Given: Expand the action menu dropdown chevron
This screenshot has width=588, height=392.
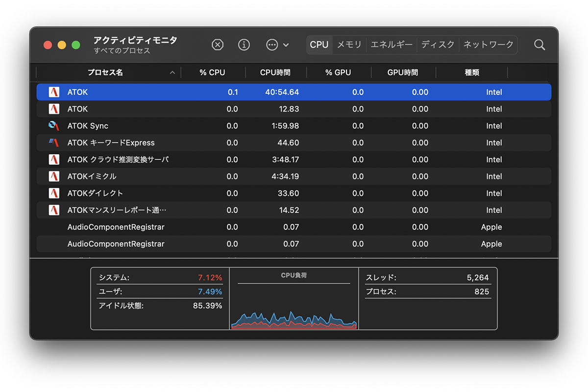Looking at the screenshot, I should [286, 45].
